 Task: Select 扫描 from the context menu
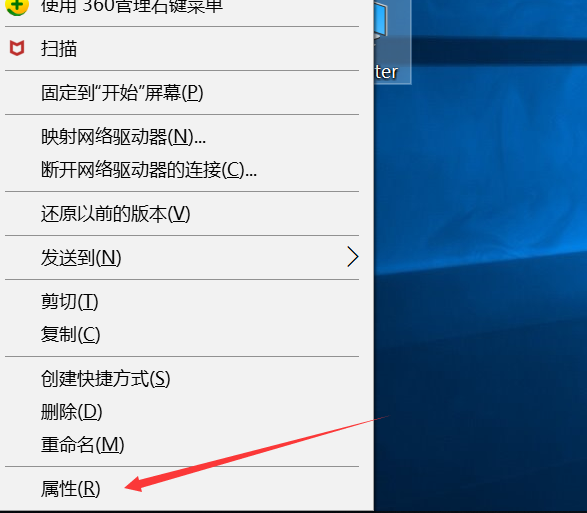[x=182, y=48]
